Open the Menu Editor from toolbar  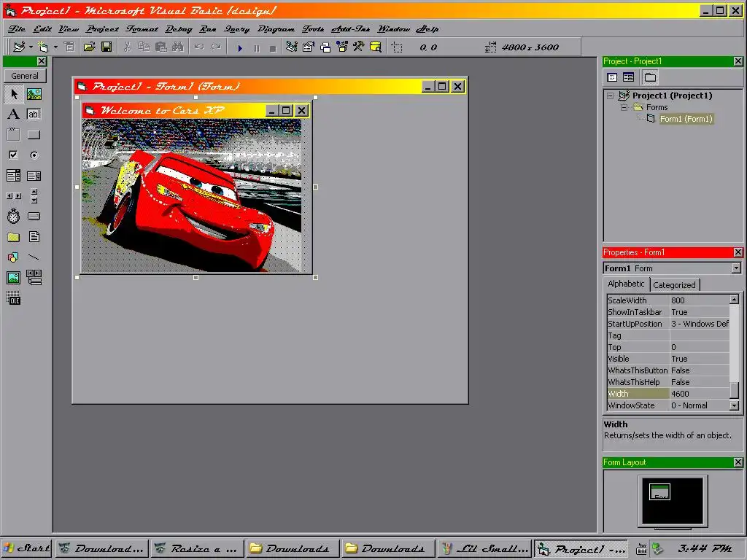(x=69, y=47)
